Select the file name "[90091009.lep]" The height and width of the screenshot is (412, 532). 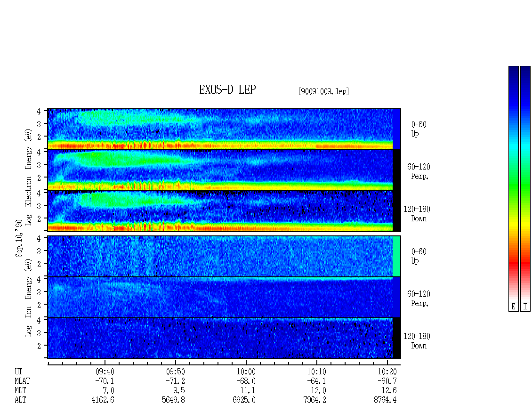point(324,91)
